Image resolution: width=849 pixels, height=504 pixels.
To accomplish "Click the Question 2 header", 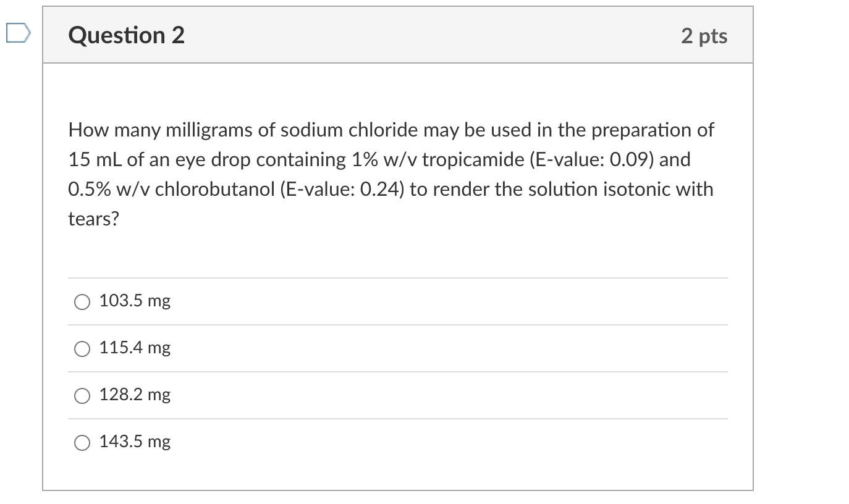I will (x=126, y=35).
